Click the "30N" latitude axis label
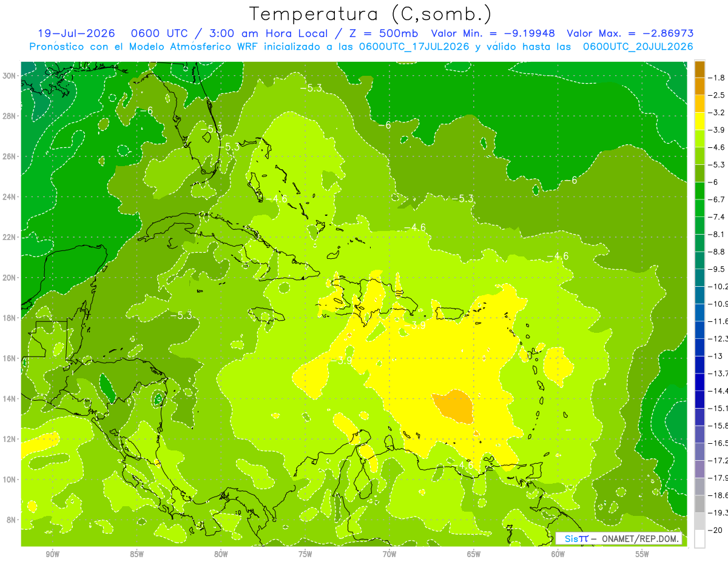The height and width of the screenshot is (562, 728). click(x=10, y=76)
